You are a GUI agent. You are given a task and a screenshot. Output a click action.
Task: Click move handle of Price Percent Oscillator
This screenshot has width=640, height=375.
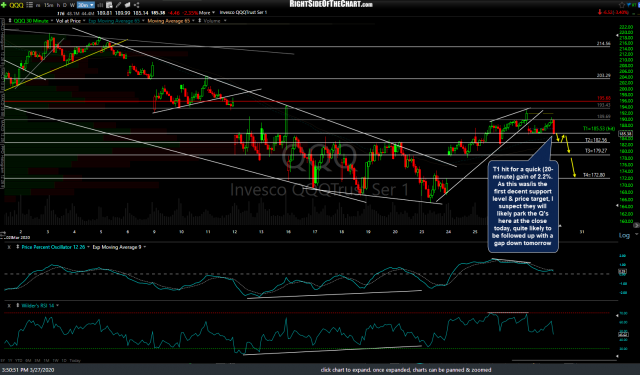(18, 247)
